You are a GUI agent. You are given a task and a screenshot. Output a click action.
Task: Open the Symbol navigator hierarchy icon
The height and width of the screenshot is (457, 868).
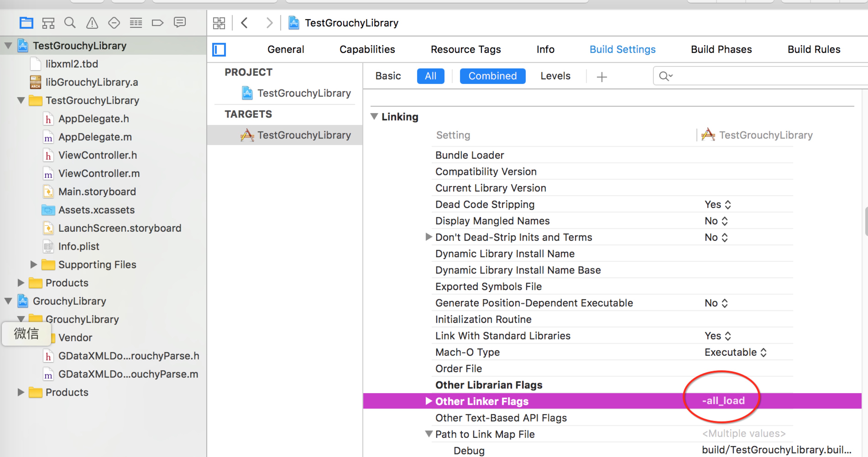[x=48, y=23]
